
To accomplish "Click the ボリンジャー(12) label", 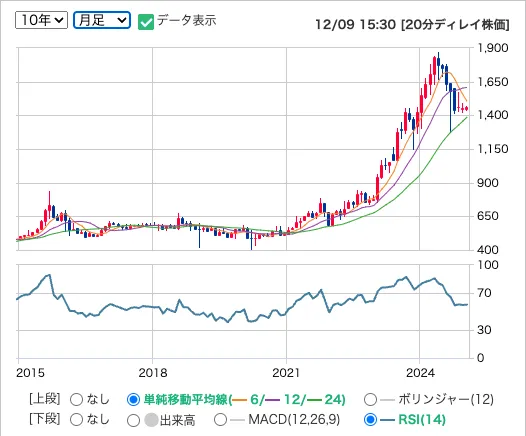I will [446, 399].
